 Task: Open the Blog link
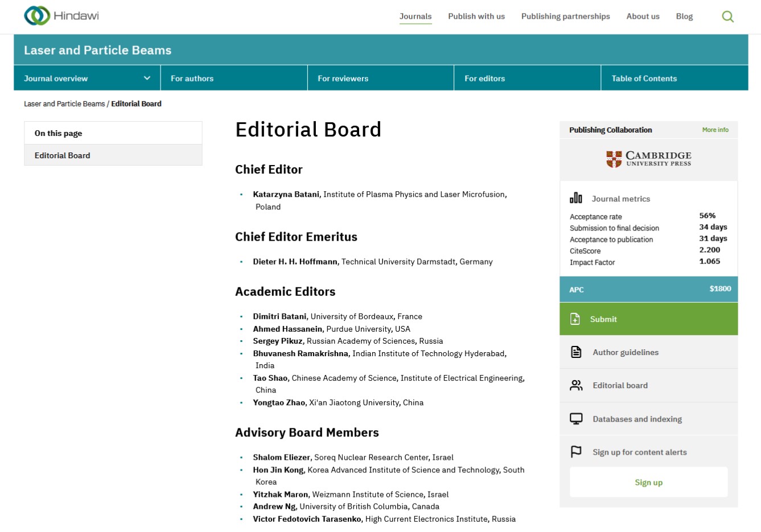tap(684, 17)
